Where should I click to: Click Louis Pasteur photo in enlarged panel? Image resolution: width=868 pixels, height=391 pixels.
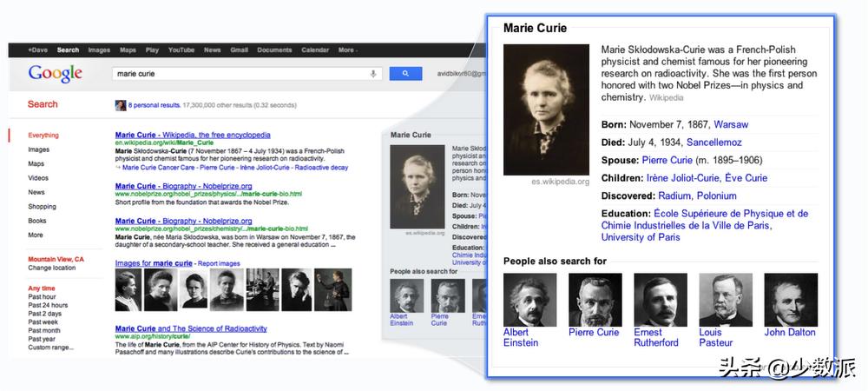point(726,300)
